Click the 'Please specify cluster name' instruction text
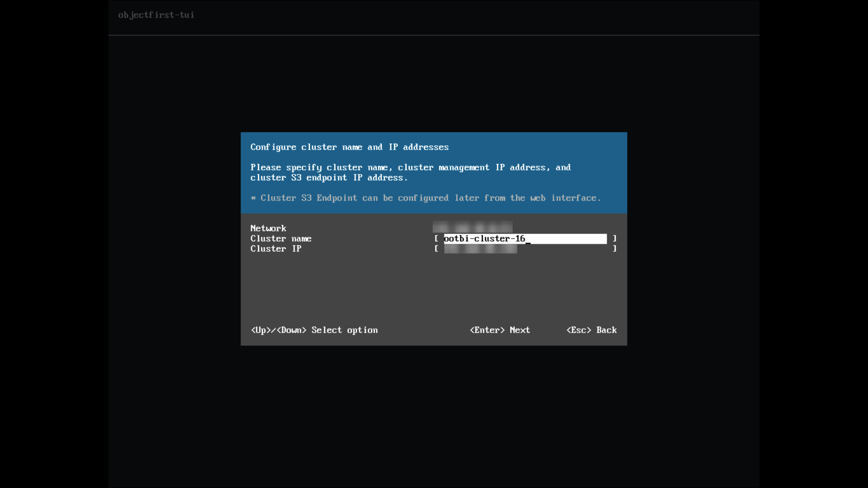This screenshot has height=488, width=868. [x=410, y=173]
